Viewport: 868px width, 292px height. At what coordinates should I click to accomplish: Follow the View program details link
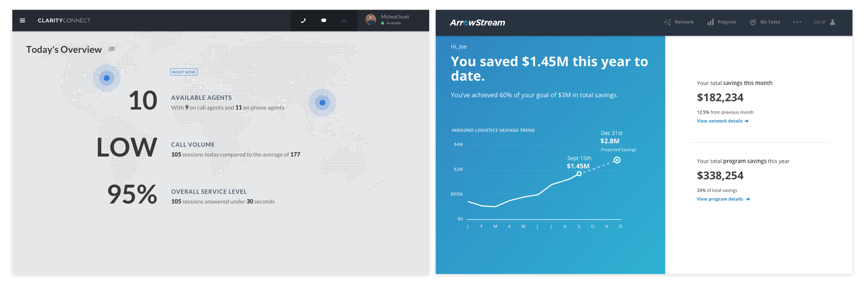click(723, 199)
